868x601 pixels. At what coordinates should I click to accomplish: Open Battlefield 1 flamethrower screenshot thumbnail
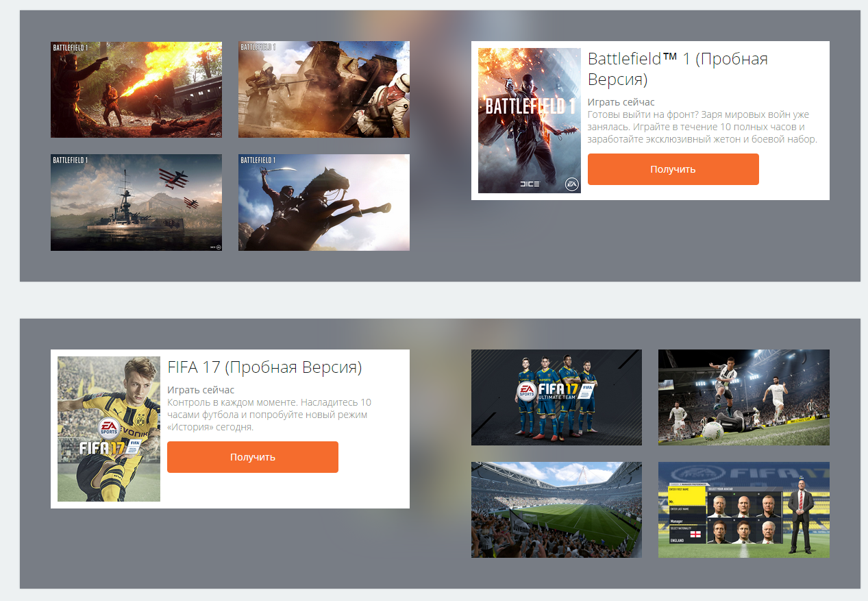[x=136, y=90]
